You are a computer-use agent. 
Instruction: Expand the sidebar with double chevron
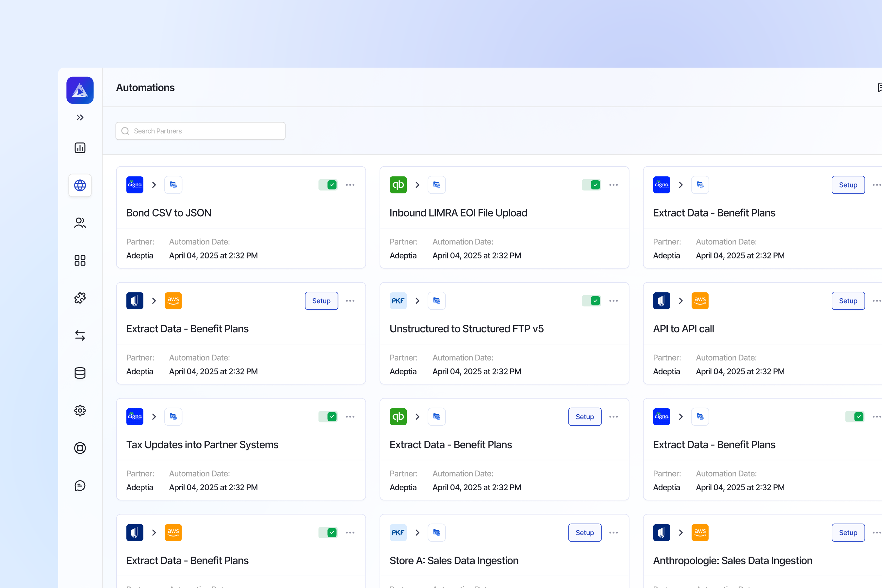pos(80,118)
